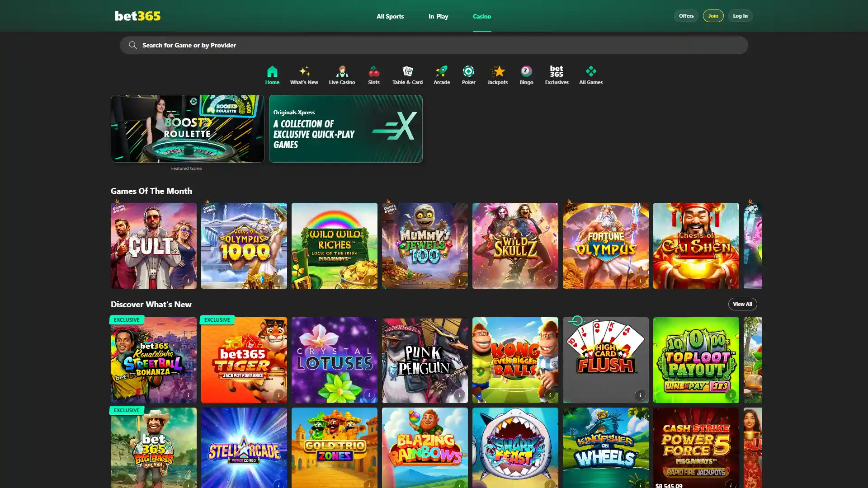Launch bet365 Tiger Jackpot Fortunes tile

(244, 360)
